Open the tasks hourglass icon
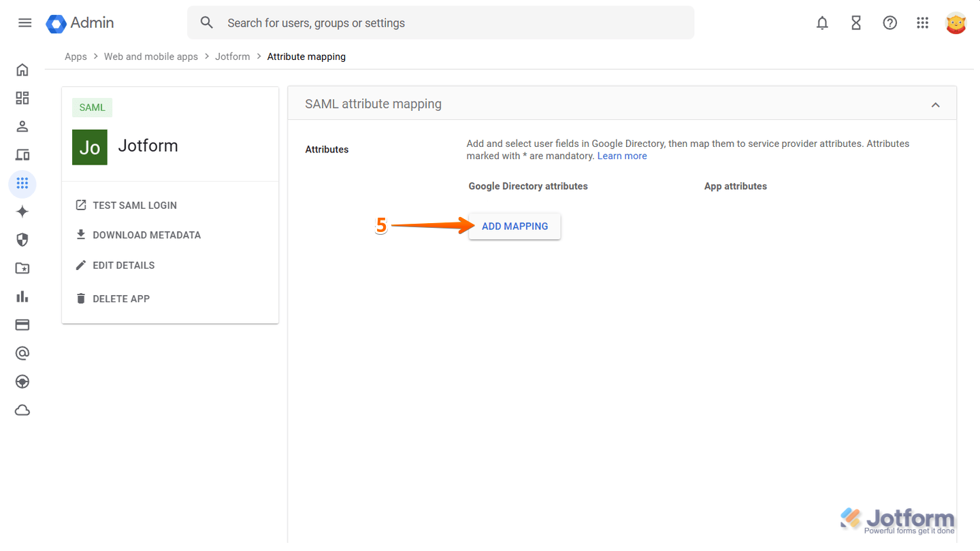Image resolution: width=980 pixels, height=551 pixels. [x=856, y=23]
